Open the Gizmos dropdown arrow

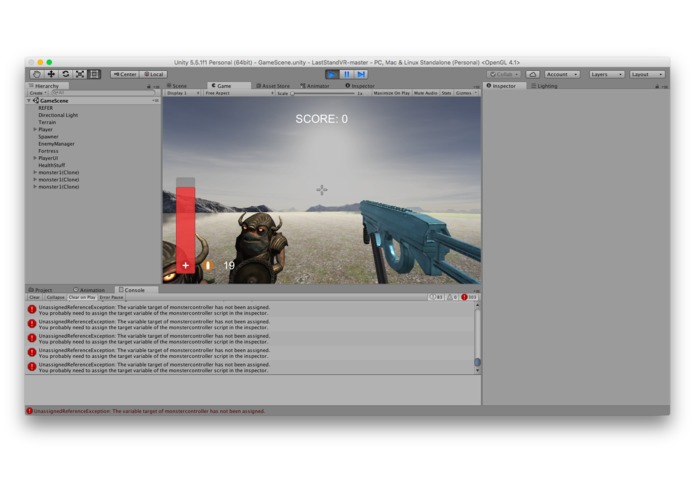tap(476, 93)
